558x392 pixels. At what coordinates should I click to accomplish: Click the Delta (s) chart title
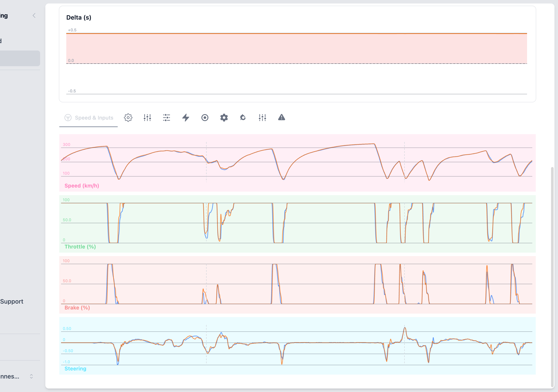[79, 17]
